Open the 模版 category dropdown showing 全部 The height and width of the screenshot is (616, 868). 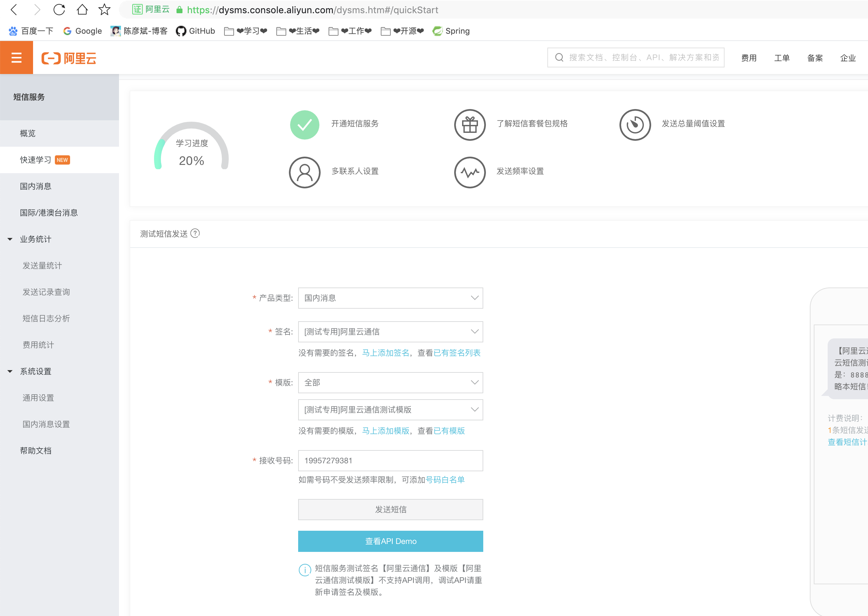[390, 382]
